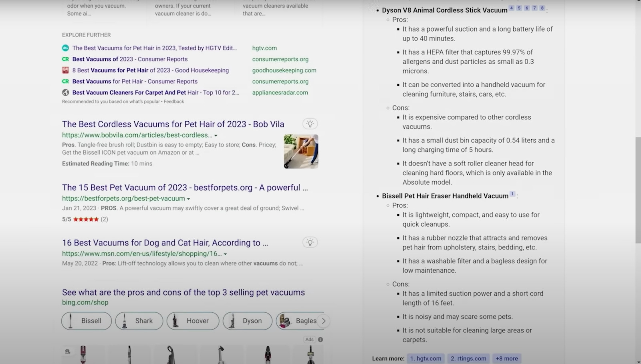Click citation 1 next to Bissell Pet Hair Eraser
641x364 pixels.
(x=512, y=194)
